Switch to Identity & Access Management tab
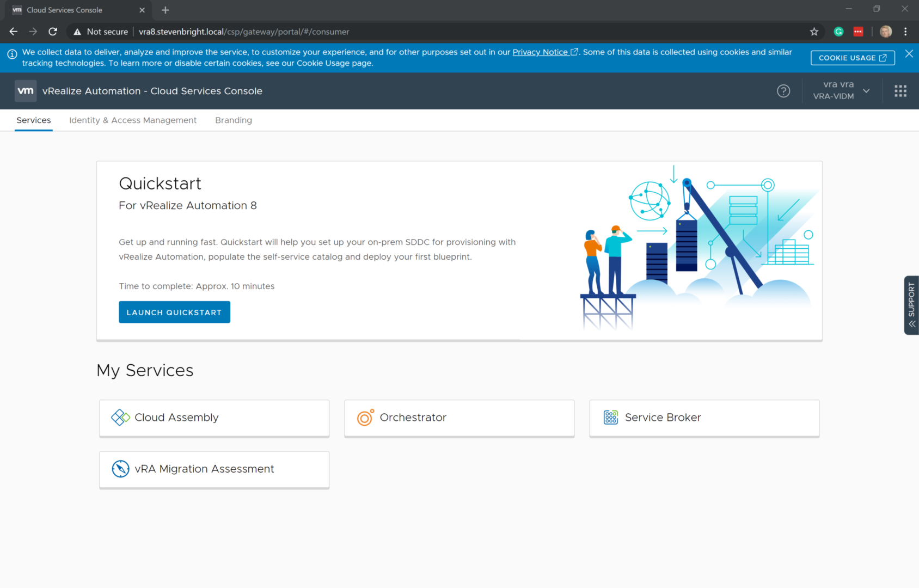Viewport: 919px width, 588px height. point(133,120)
